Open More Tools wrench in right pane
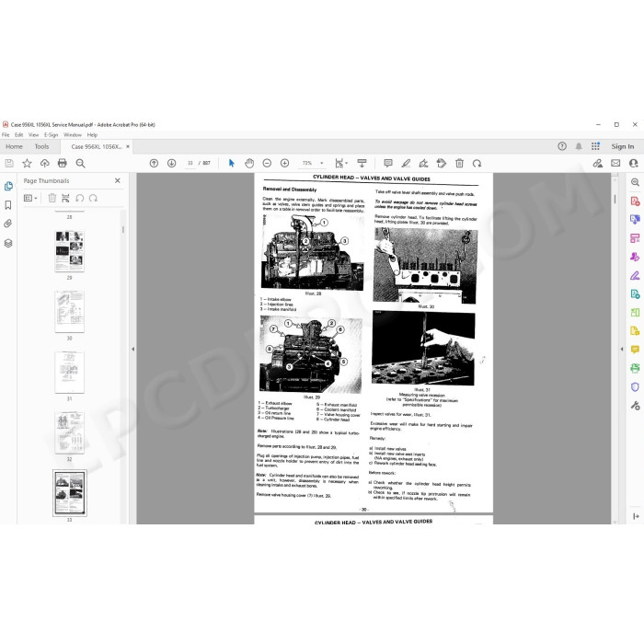644x644 pixels. (x=636, y=406)
